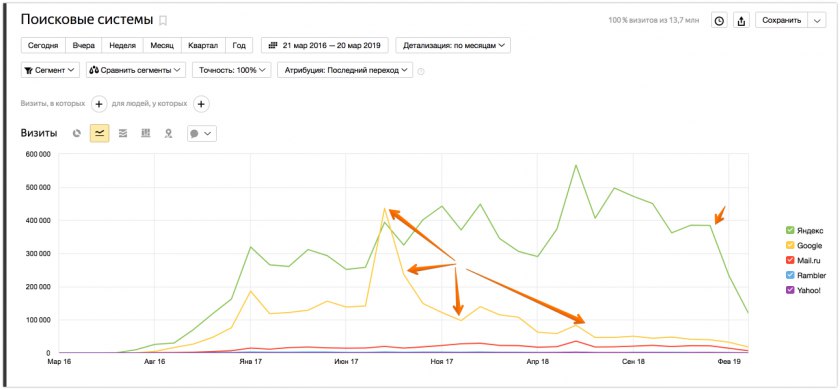Toggle the Yahoo! series checkbox
This screenshot has height=390, width=840.
tap(789, 290)
